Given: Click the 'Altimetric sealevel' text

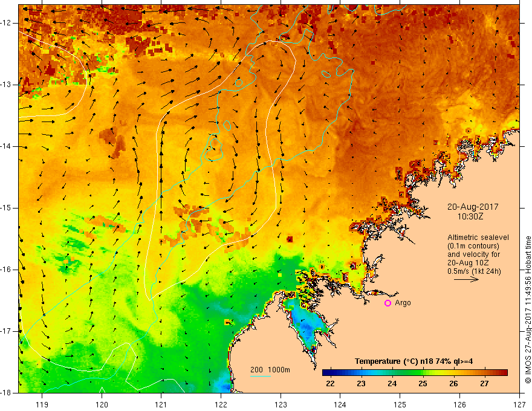Looking at the screenshot, I should coord(478,238).
